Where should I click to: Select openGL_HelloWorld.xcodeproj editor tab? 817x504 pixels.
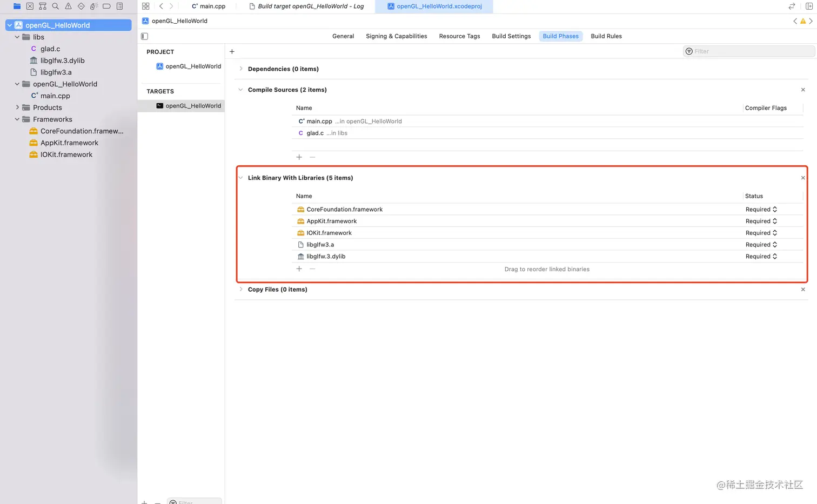coord(434,6)
